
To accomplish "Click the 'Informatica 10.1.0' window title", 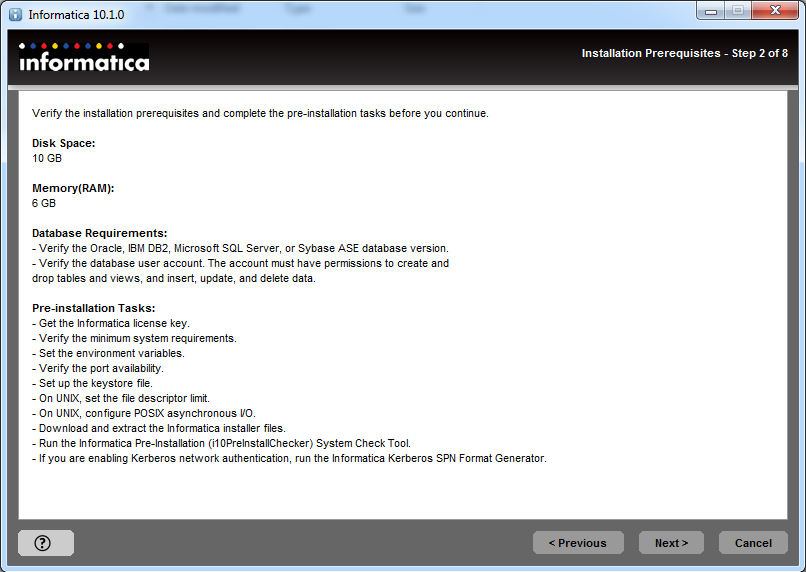I will pyautogui.click(x=76, y=14).
